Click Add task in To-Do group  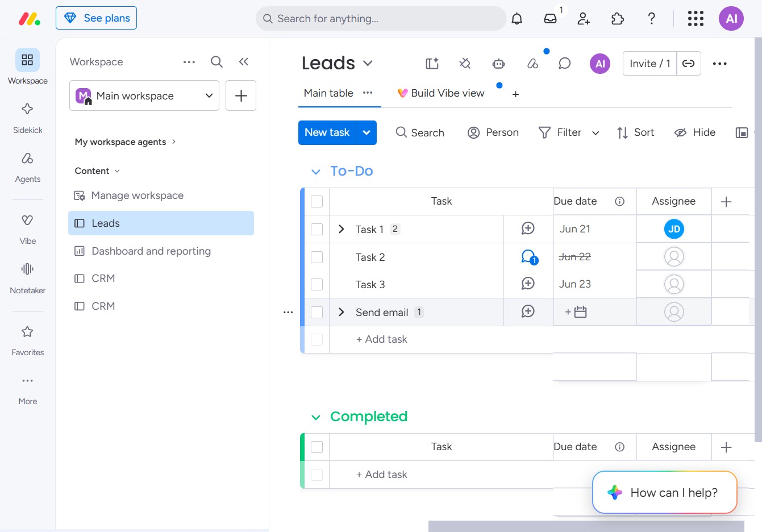(381, 339)
